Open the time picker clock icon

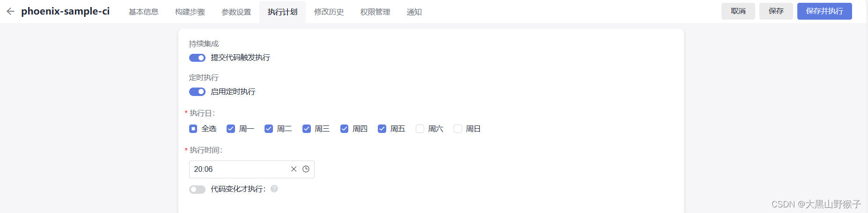click(306, 169)
